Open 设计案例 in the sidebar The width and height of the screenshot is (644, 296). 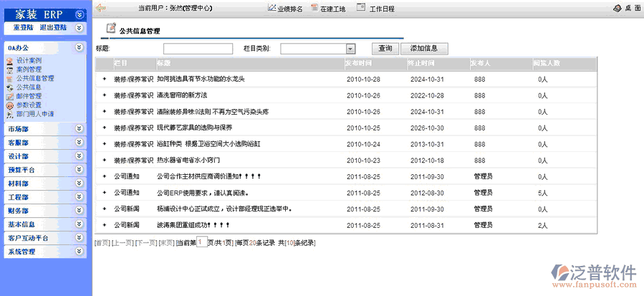tap(29, 61)
